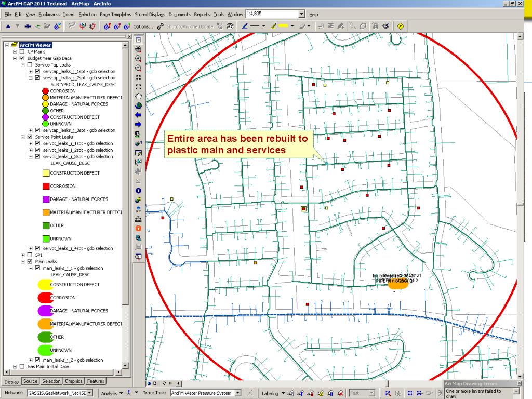Switch to the Source tab

(30, 381)
